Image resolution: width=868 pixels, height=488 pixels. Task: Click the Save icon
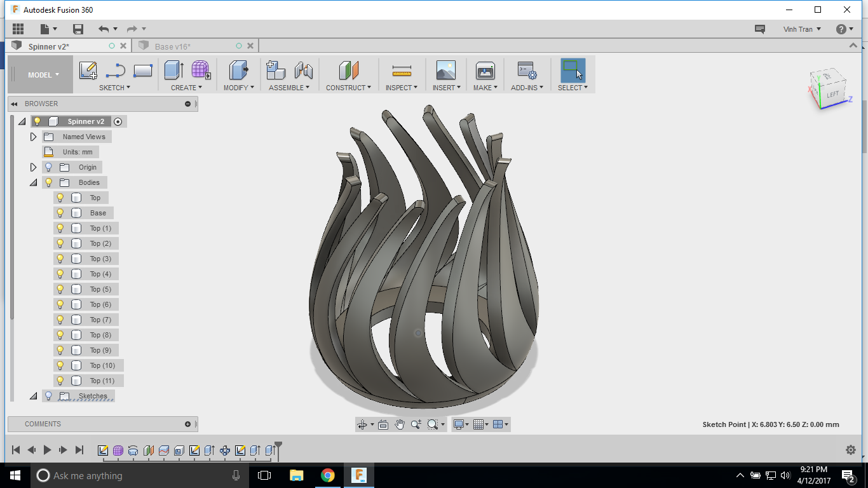pos(78,29)
